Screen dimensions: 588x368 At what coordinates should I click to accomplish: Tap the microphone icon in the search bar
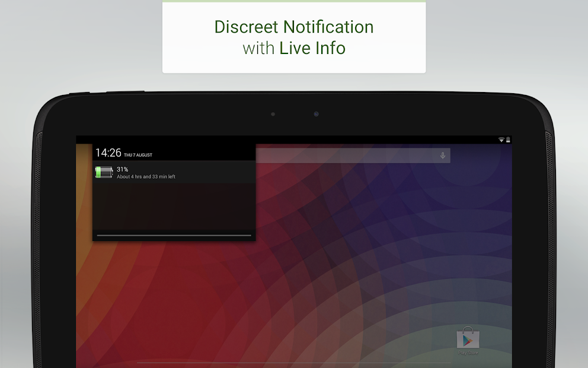[442, 155]
